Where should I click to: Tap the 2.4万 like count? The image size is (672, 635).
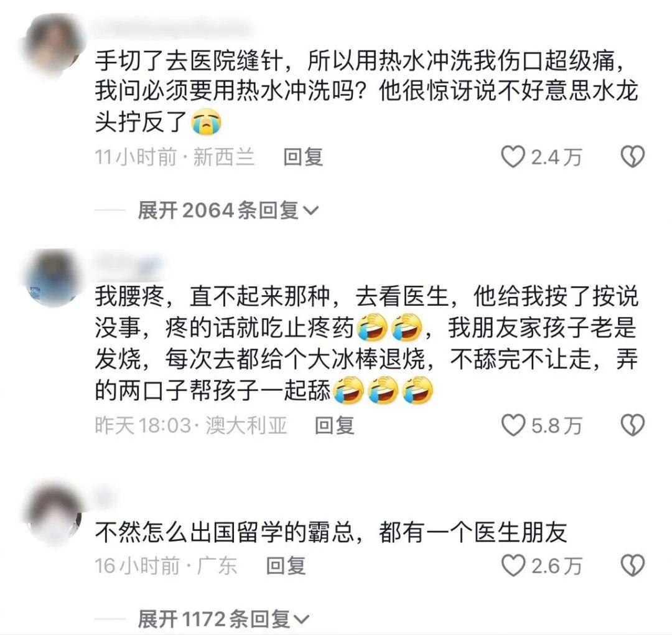click(x=556, y=157)
